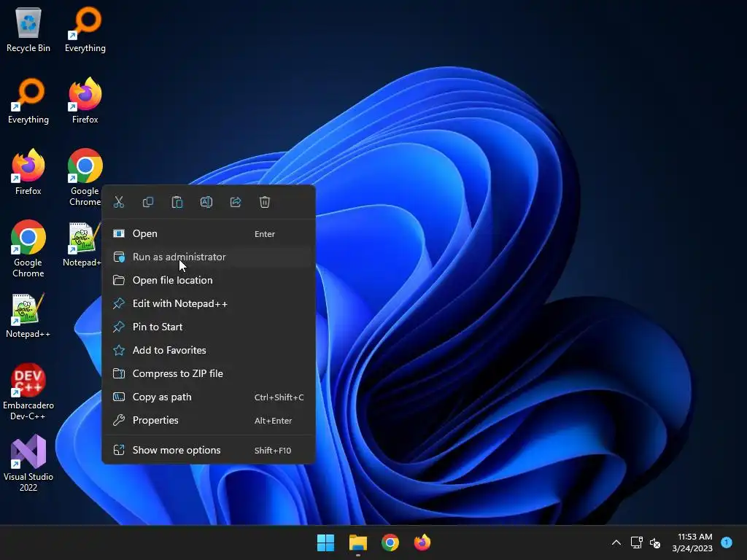Click the Share icon in context menu
The height and width of the screenshot is (560, 747).
[x=236, y=202]
